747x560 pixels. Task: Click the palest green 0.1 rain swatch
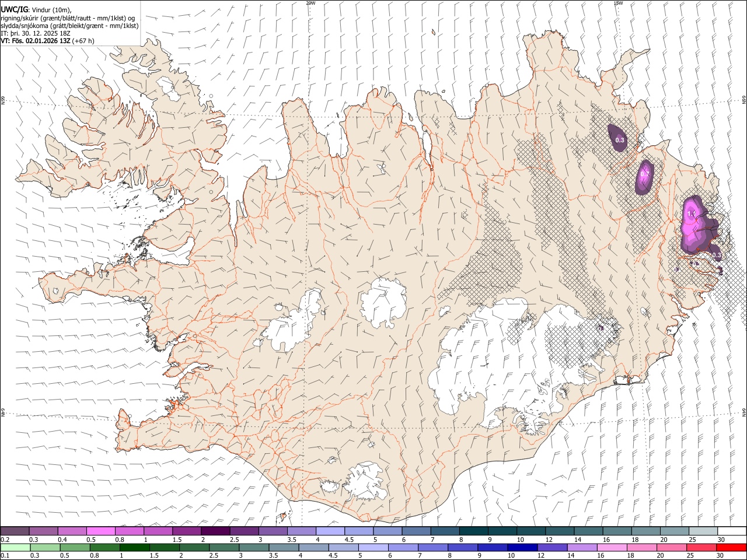[x=16, y=547]
